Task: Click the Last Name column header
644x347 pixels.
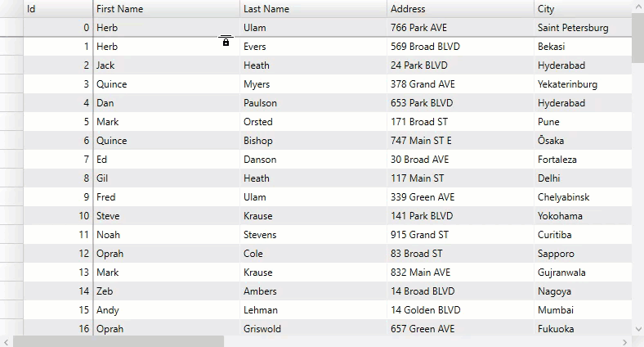Action: coord(313,9)
